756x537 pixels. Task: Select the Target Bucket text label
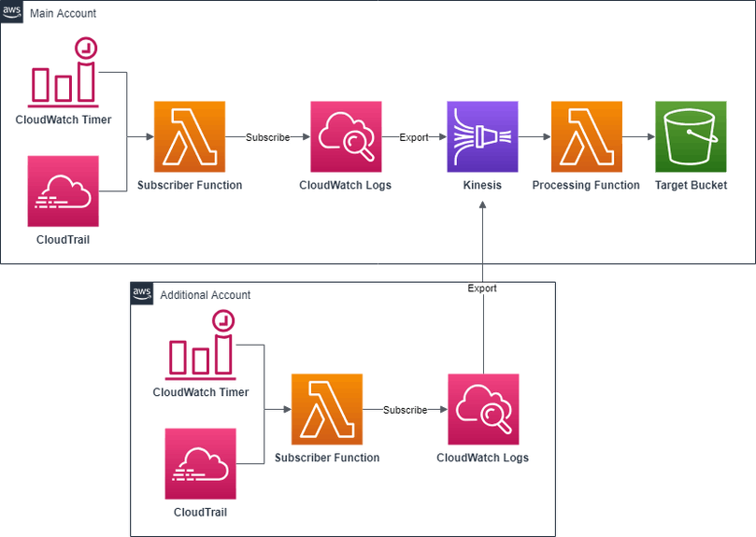pos(691,186)
